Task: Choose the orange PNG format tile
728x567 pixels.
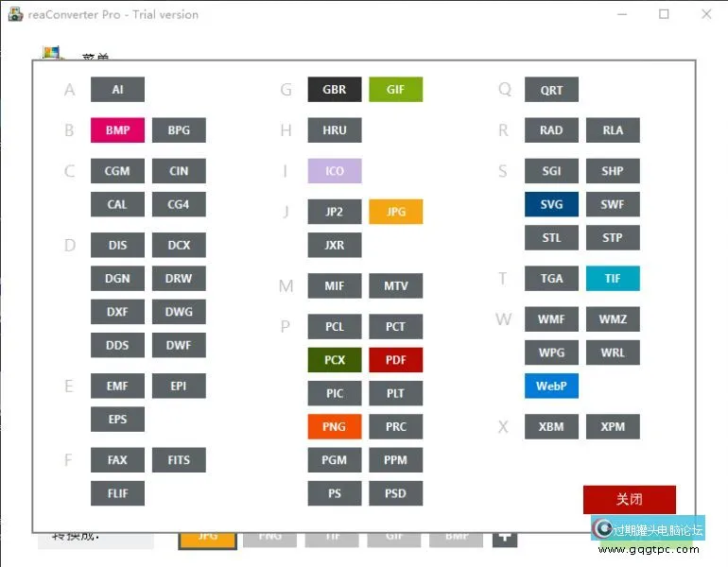Action: [334, 426]
